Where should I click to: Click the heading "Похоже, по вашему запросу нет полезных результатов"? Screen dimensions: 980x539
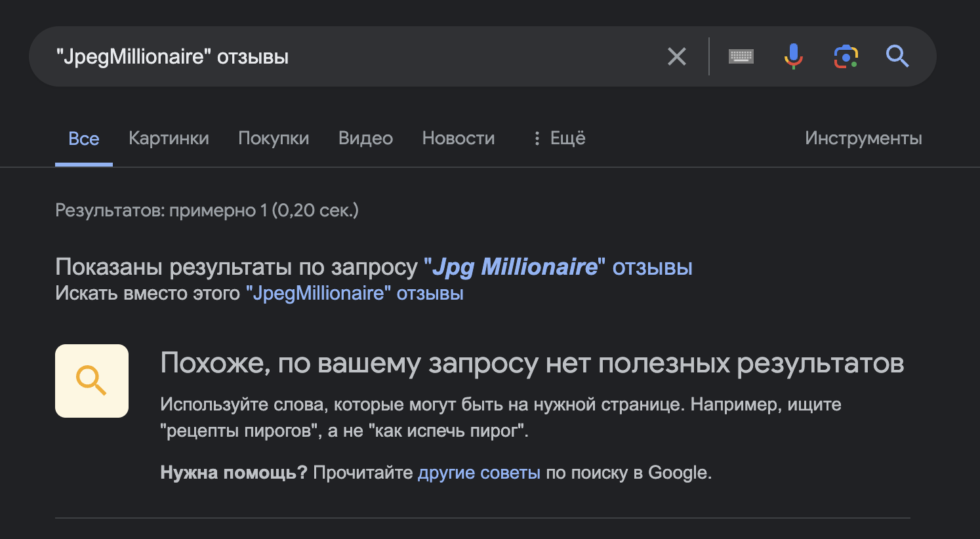click(532, 363)
